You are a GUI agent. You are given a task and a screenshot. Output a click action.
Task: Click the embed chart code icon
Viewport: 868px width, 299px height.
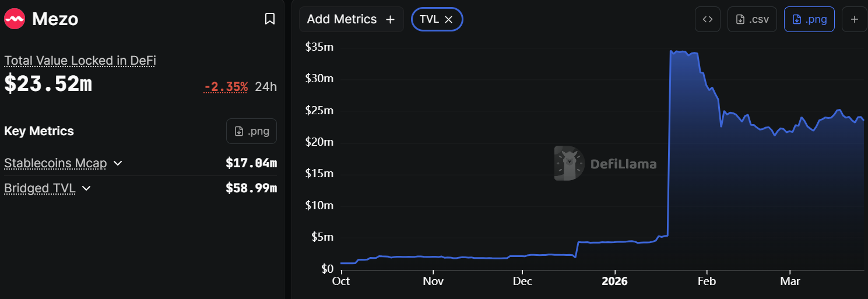(x=708, y=19)
